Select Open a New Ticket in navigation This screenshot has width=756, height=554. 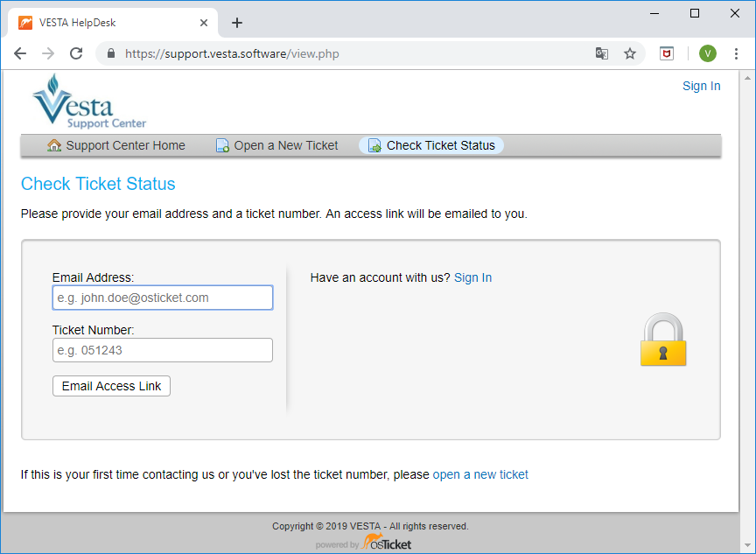coord(277,145)
